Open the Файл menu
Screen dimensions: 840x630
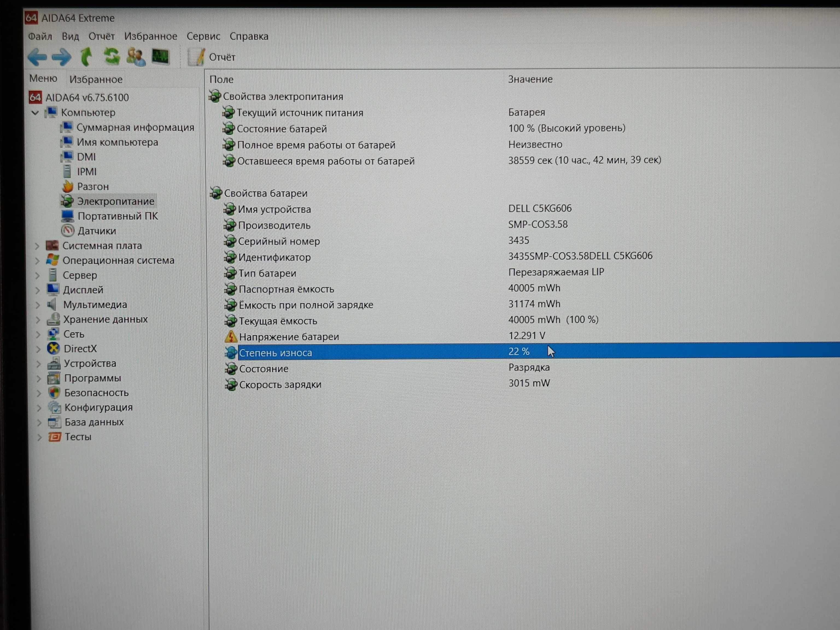40,36
